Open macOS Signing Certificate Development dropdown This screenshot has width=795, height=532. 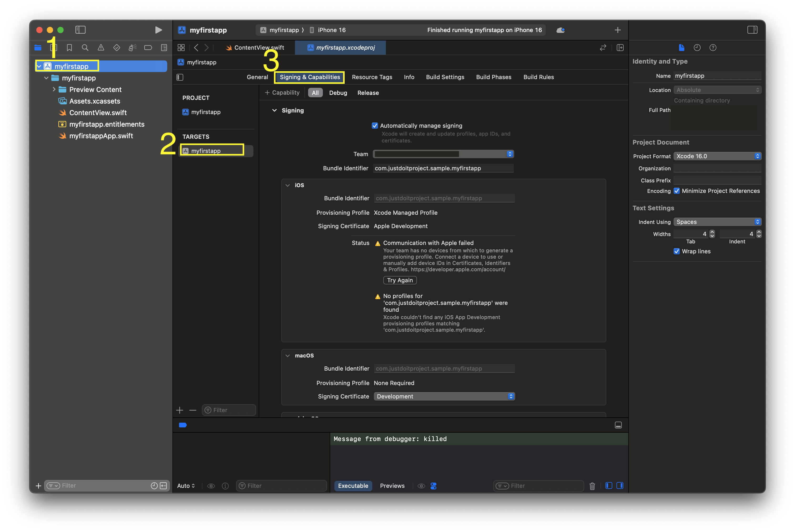[444, 396]
